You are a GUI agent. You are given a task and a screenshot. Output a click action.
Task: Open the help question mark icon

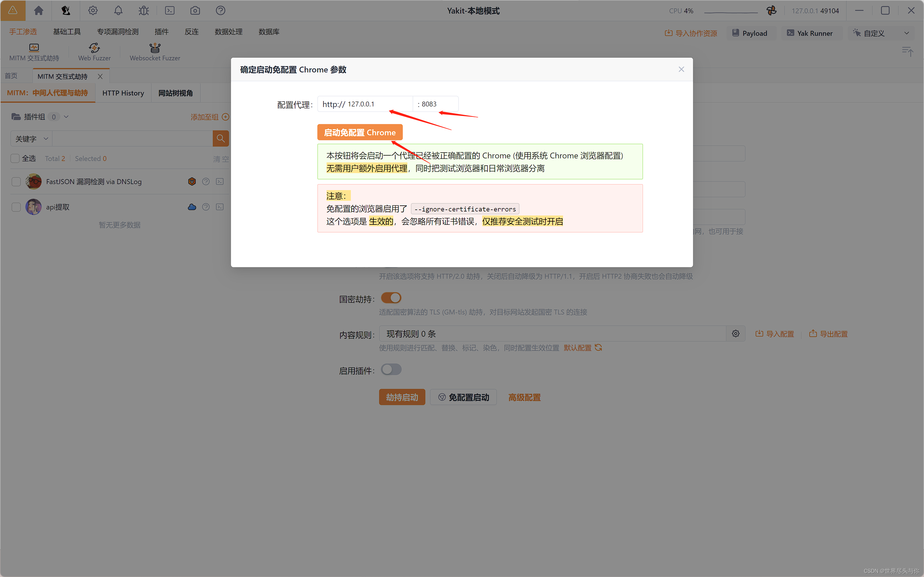[x=220, y=10]
